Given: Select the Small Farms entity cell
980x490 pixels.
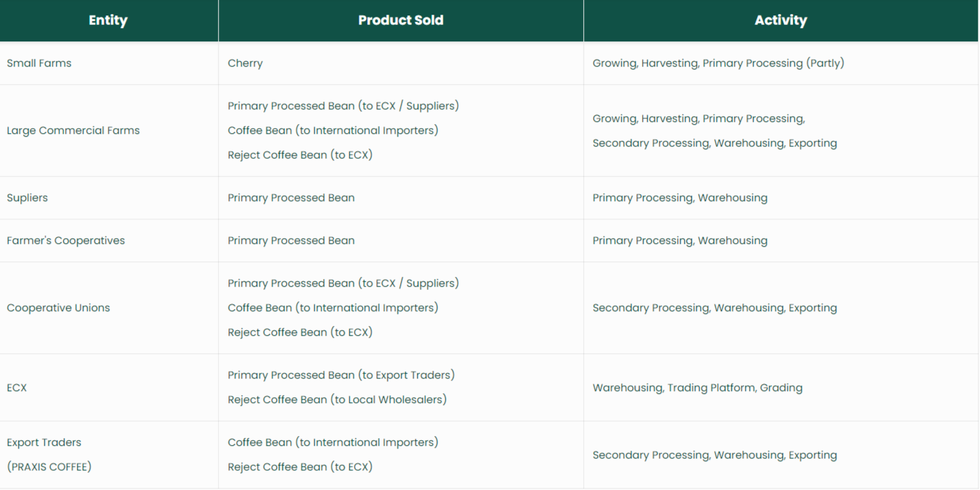Looking at the screenshot, I should [x=39, y=63].
